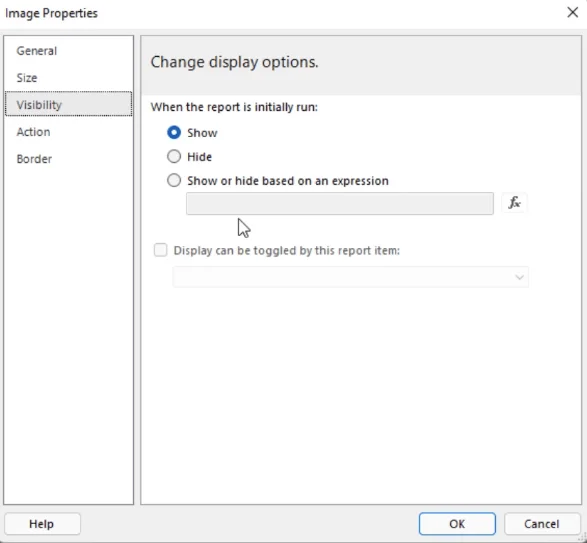Open Help for this dialog
The width and height of the screenshot is (587, 543).
point(42,524)
